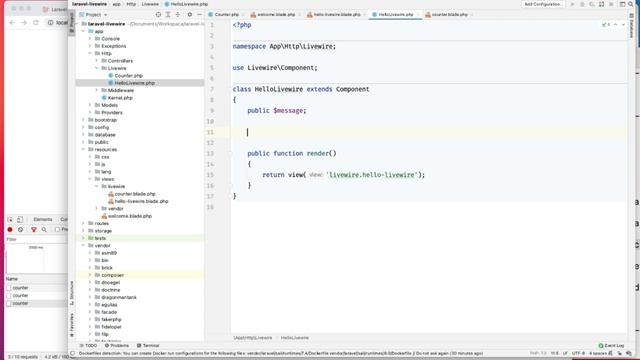Toggle the Preserve log checkbox in DevTools
The image size is (640, 360).
58,230
